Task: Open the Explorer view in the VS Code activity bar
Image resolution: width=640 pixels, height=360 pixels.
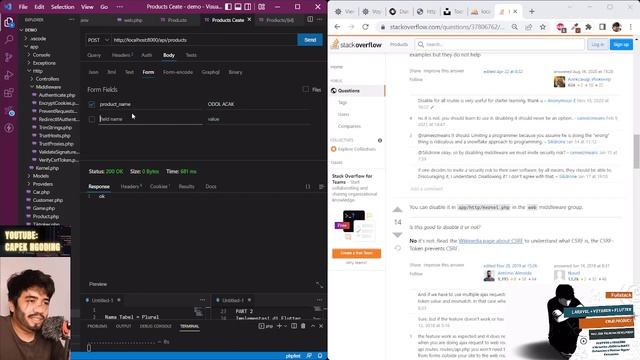Action: point(9,22)
